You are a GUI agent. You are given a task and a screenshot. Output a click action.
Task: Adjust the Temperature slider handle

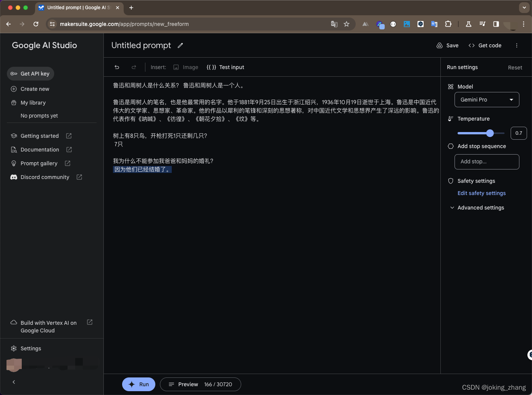pos(490,133)
